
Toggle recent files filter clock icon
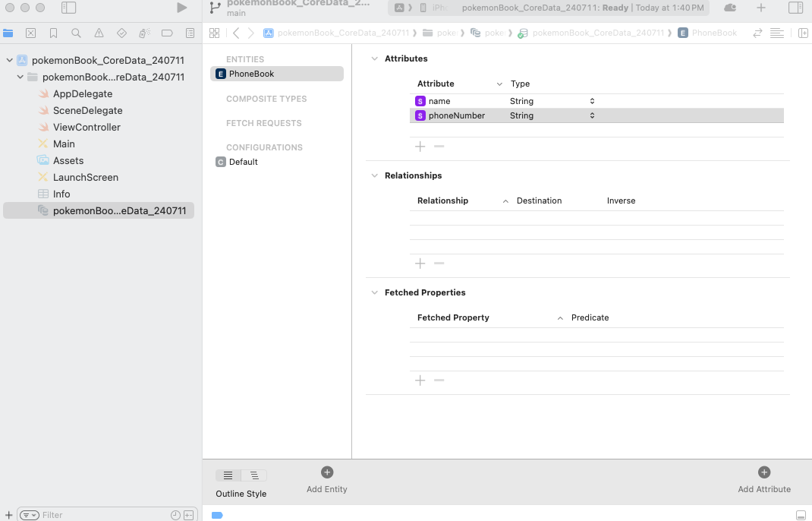tap(175, 515)
